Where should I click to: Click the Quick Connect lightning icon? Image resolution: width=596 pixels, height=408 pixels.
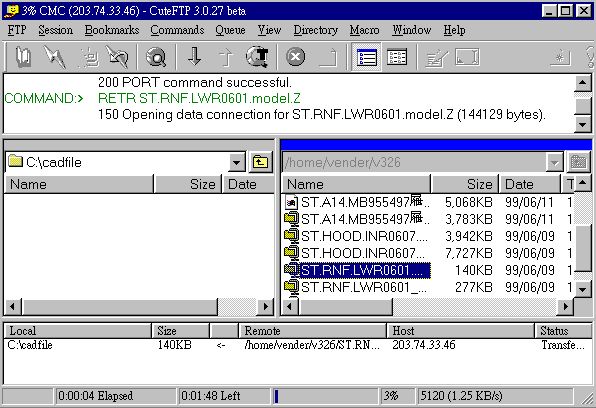click(55, 57)
